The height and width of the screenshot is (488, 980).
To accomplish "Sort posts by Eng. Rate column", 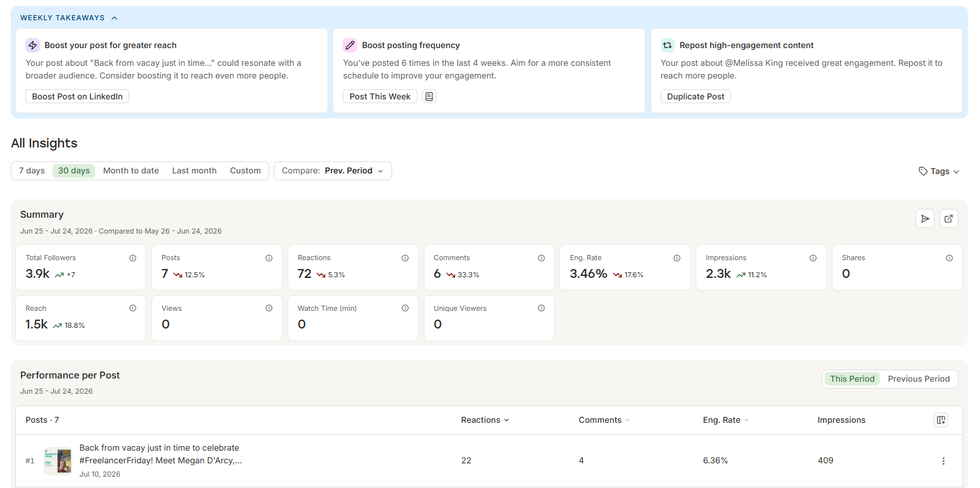I will tap(726, 420).
